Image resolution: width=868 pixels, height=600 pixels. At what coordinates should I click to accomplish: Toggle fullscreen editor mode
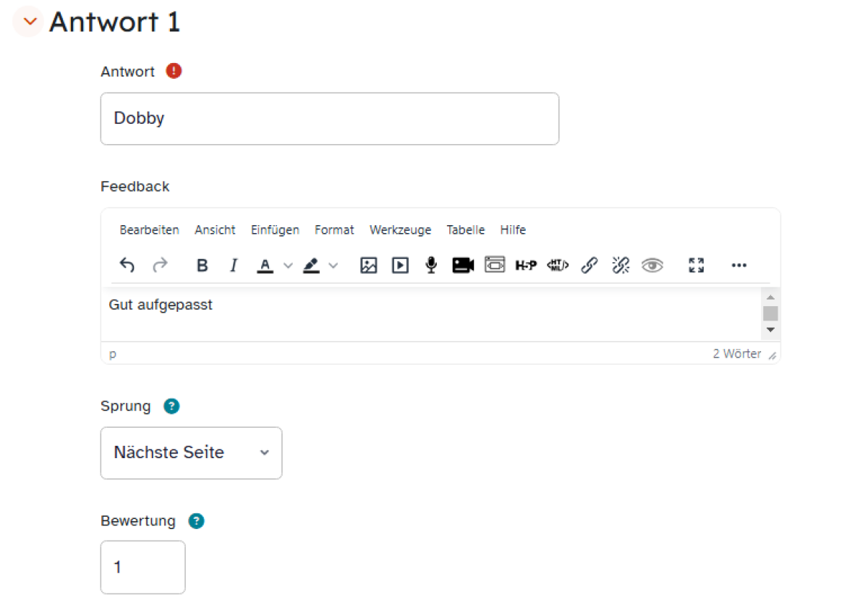coord(697,266)
